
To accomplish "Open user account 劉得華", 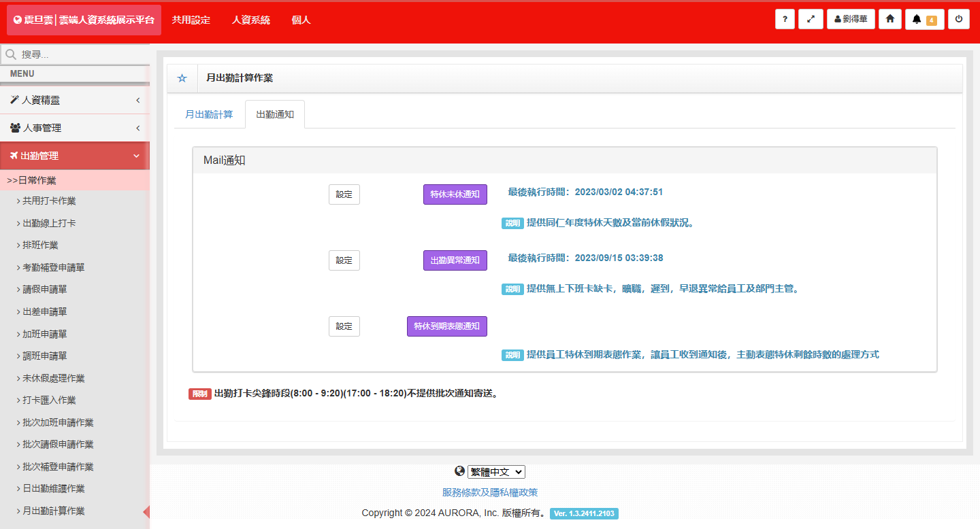I will (851, 19).
